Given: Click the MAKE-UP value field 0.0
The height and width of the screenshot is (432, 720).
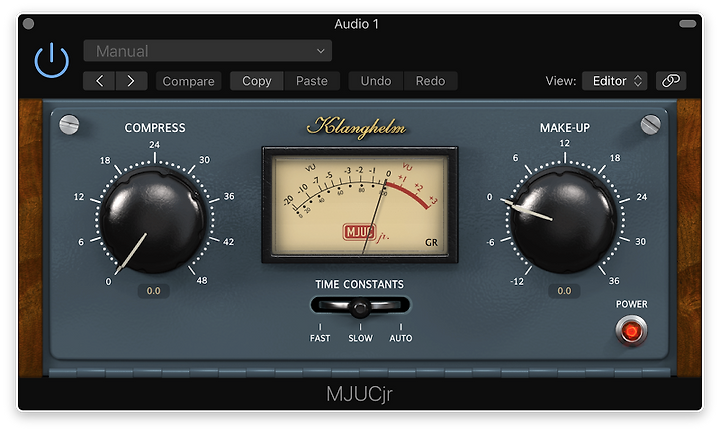Looking at the screenshot, I should (564, 291).
